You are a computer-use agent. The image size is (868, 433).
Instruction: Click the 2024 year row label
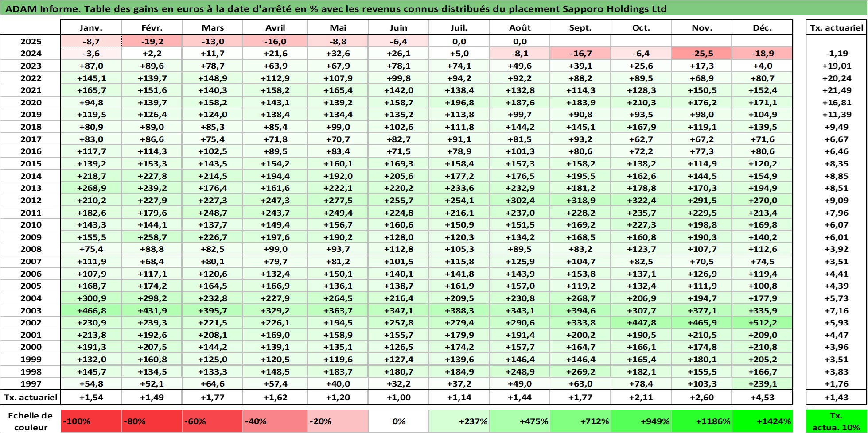point(31,54)
